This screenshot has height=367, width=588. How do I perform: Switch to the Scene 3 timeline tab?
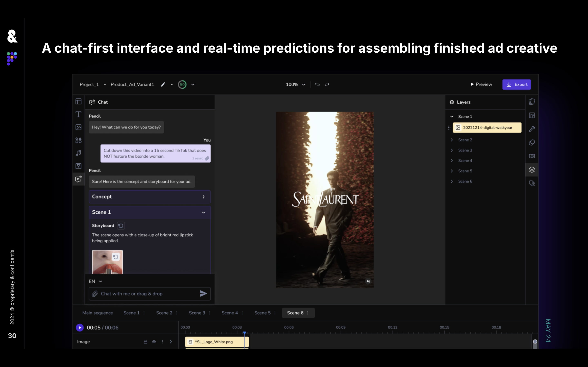(x=197, y=313)
